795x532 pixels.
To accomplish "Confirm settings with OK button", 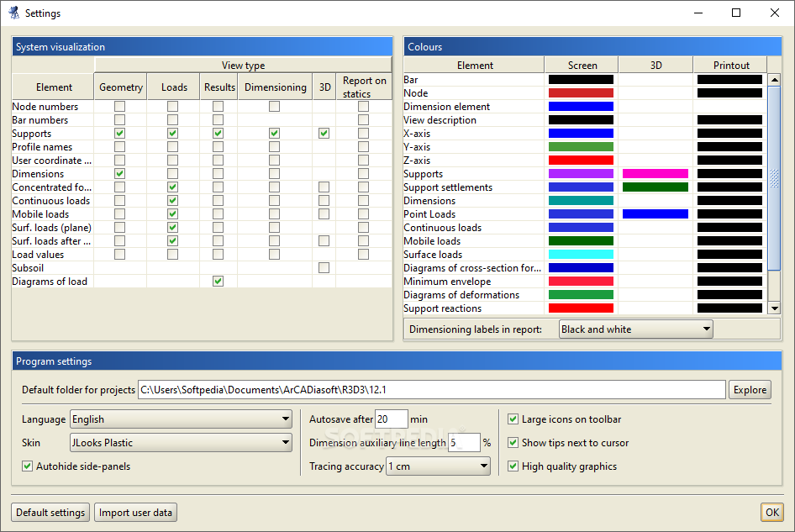I will pos(772,512).
